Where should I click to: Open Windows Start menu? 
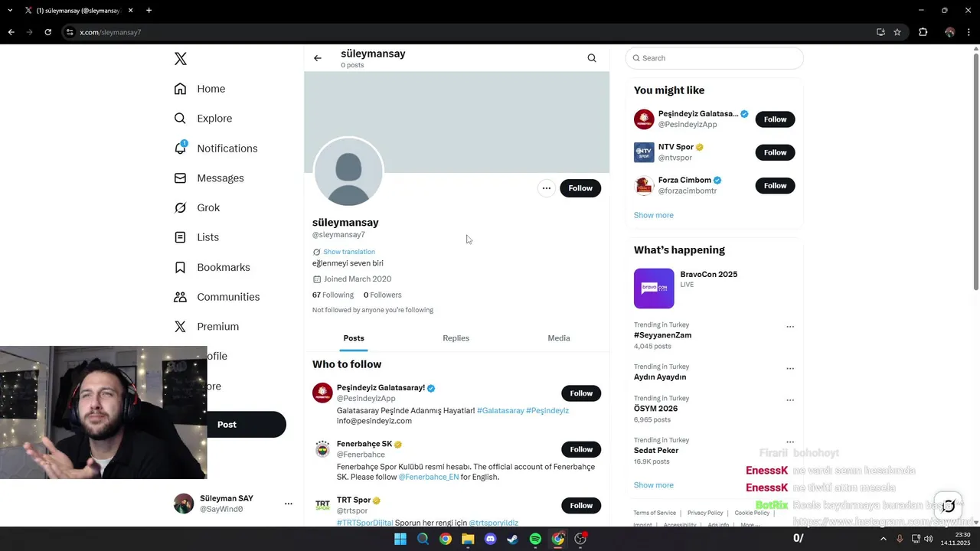400,539
